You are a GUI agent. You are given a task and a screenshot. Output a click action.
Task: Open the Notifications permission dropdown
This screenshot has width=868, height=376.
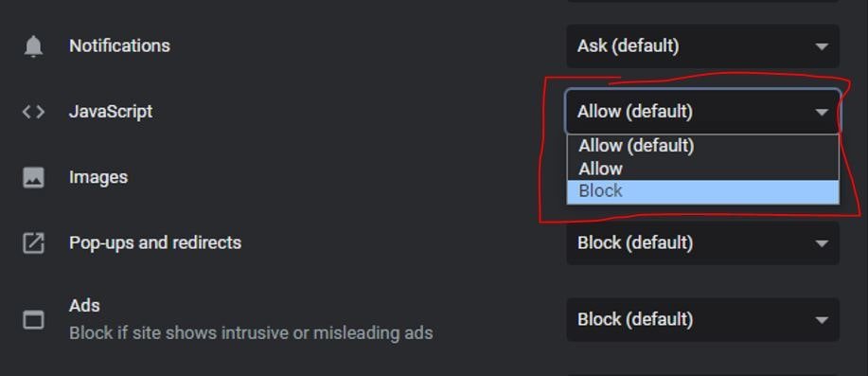(x=702, y=46)
